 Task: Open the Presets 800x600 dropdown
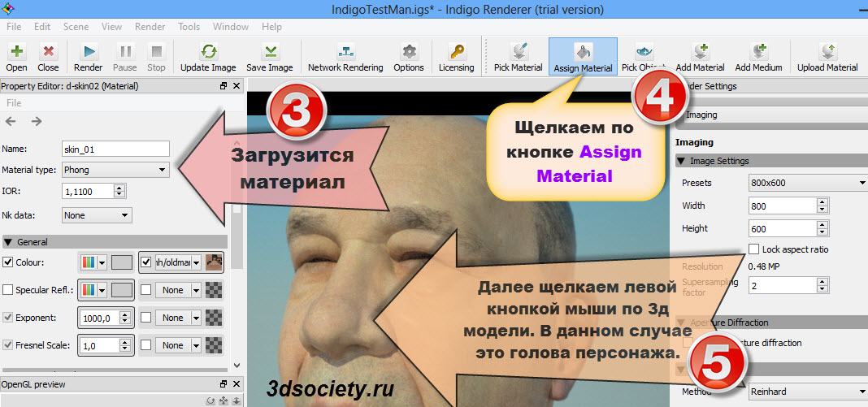808,183
